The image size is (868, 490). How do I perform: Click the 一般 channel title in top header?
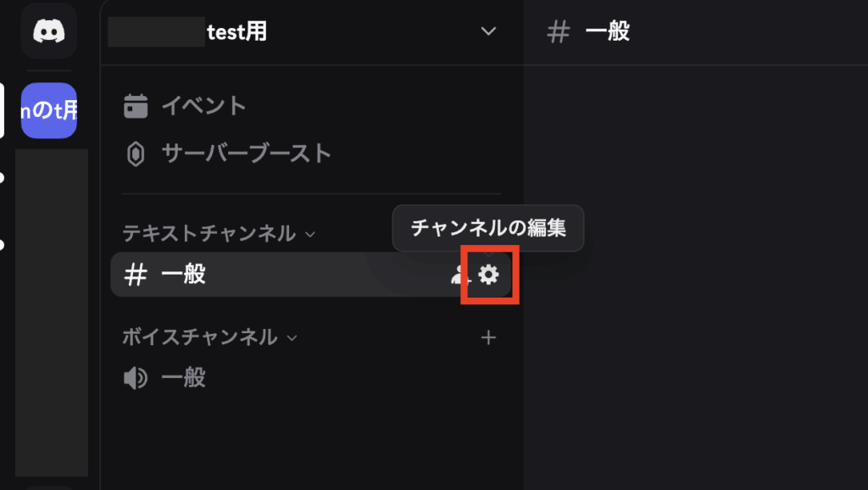608,31
